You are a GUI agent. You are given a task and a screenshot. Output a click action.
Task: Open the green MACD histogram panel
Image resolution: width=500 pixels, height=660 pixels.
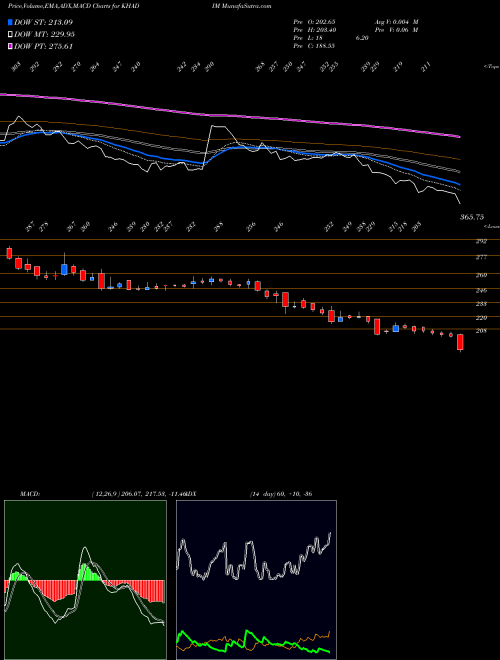click(x=85, y=580)
